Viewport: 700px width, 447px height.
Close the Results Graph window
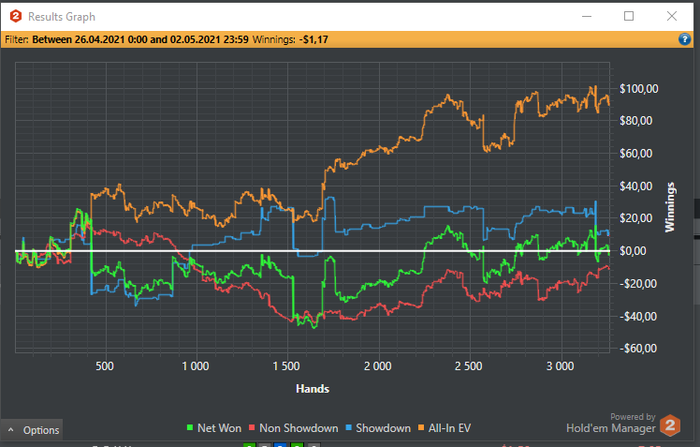coord(671,17)
